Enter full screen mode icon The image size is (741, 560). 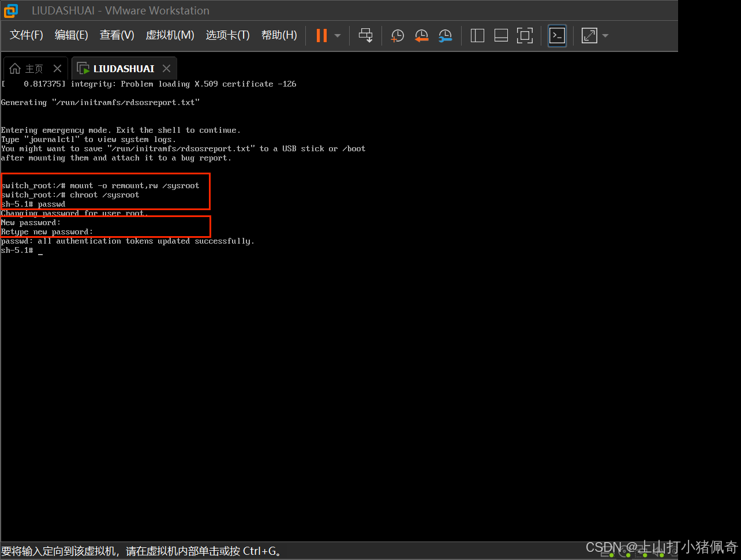525,36
